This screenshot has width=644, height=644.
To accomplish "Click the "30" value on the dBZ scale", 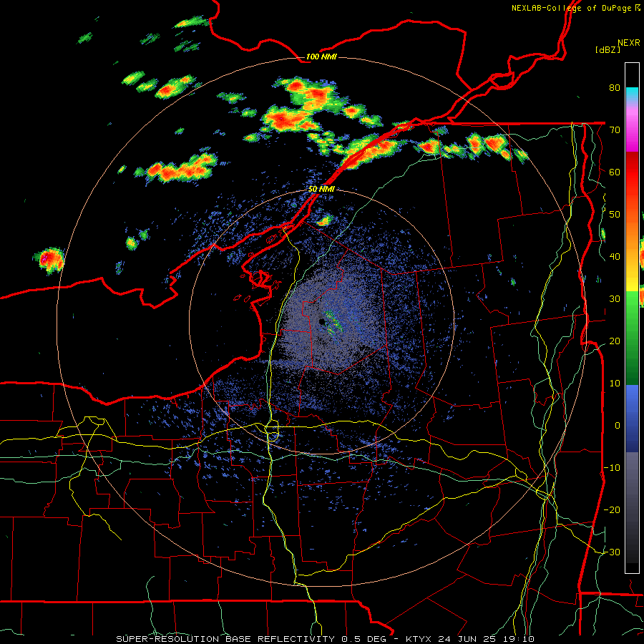I will pyautogui.click(x=615, y=298).
